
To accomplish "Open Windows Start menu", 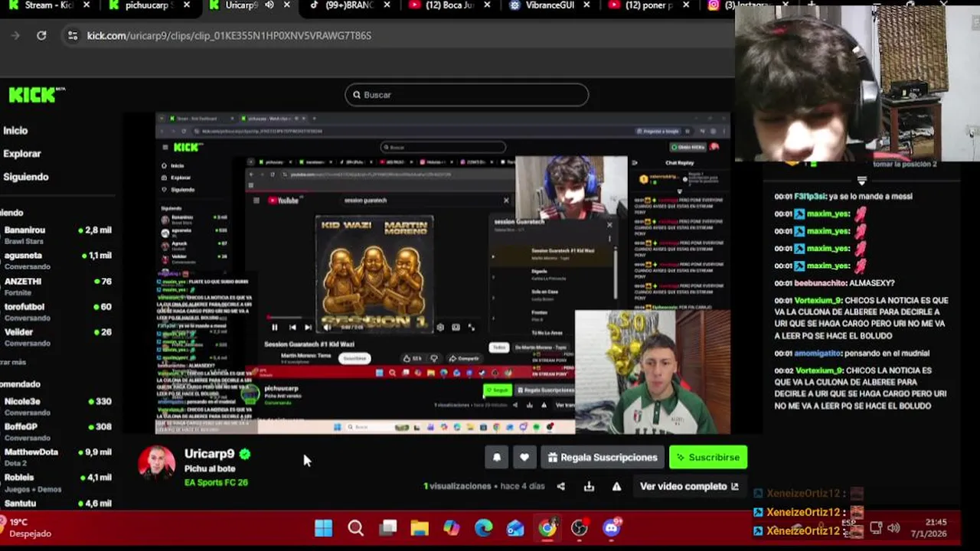I will [x=323, y=528].
